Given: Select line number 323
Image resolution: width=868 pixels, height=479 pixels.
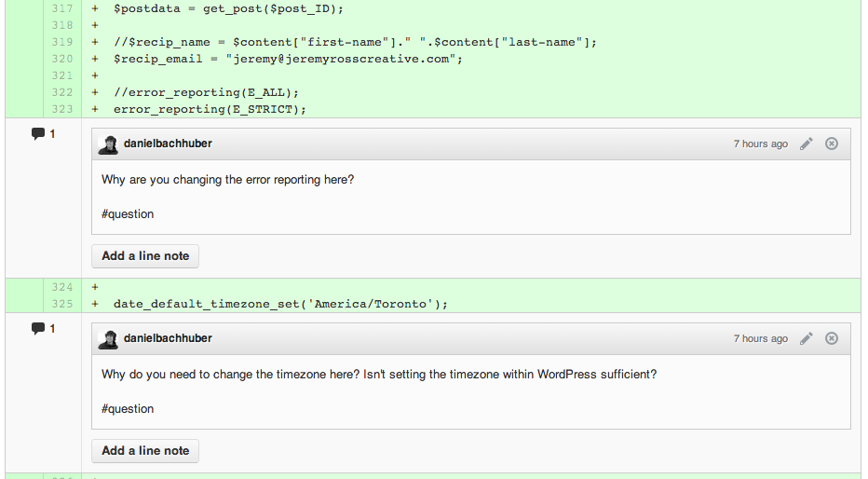Looking at the screenshot, I should pos(62,109).
